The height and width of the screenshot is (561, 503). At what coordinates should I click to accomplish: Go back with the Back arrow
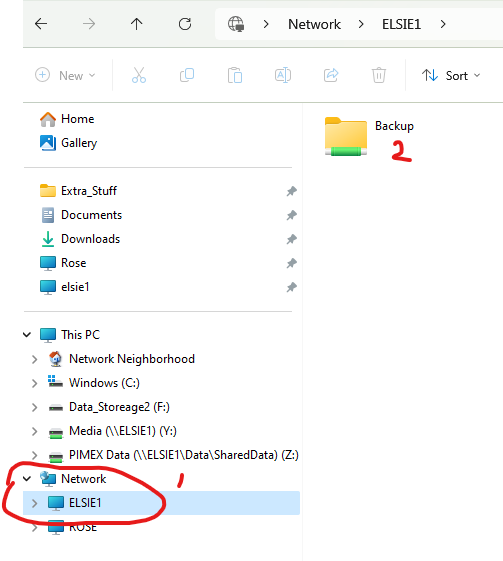(41, 24)
